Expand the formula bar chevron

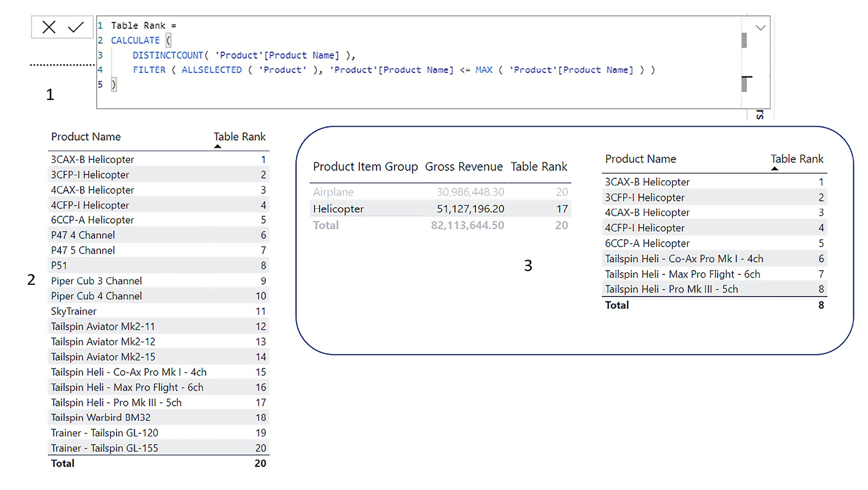click(760, 28)
